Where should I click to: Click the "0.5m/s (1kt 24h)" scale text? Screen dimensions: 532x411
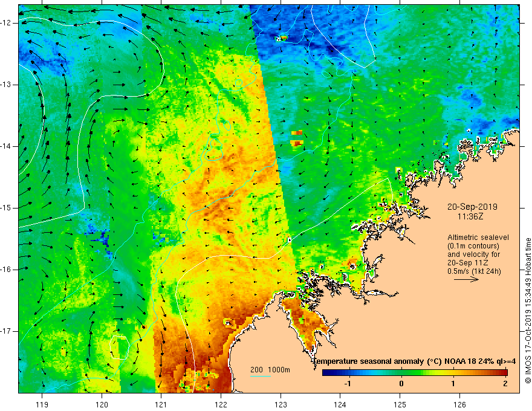click(474, 271)
